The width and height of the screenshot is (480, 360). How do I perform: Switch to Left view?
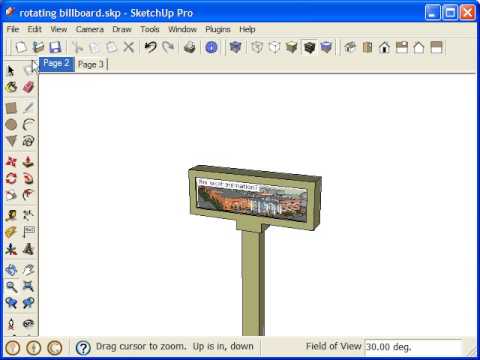pyautogui.click(x=436, y=47)
